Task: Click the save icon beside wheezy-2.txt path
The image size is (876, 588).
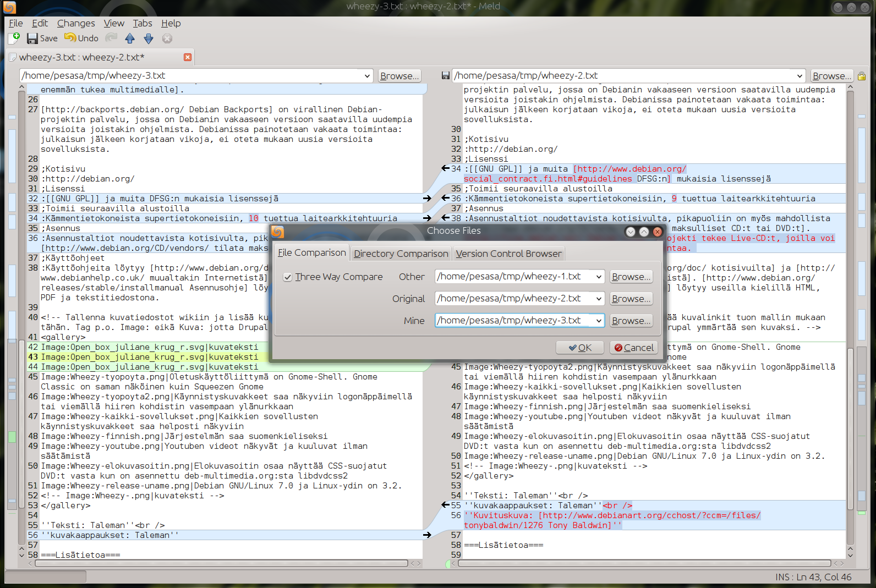Action: pos(446,75)
